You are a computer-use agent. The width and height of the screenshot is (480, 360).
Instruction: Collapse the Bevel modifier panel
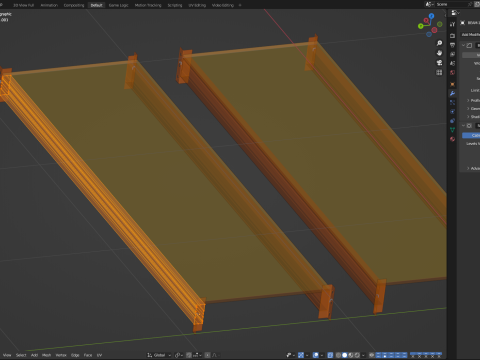(x=463, y=45)
